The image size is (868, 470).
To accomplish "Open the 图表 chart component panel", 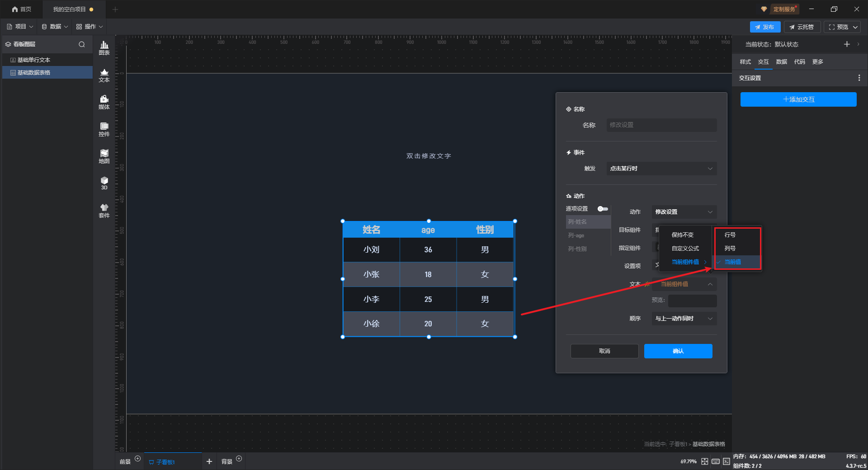I will [x=104, y=47].
